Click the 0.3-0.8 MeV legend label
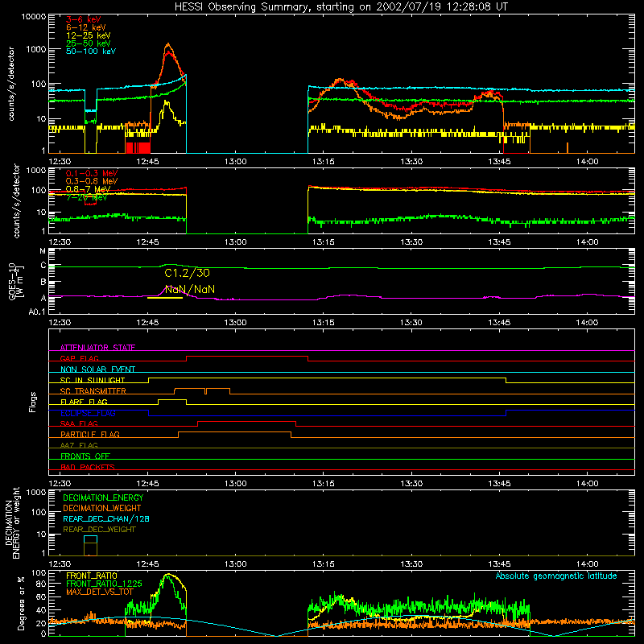This screenshot has width=644, height=644. (92, 181)
